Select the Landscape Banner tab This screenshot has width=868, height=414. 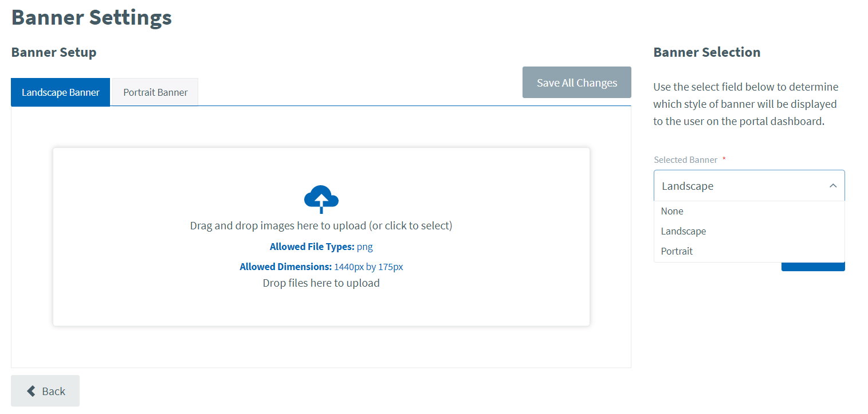[61, 92]
